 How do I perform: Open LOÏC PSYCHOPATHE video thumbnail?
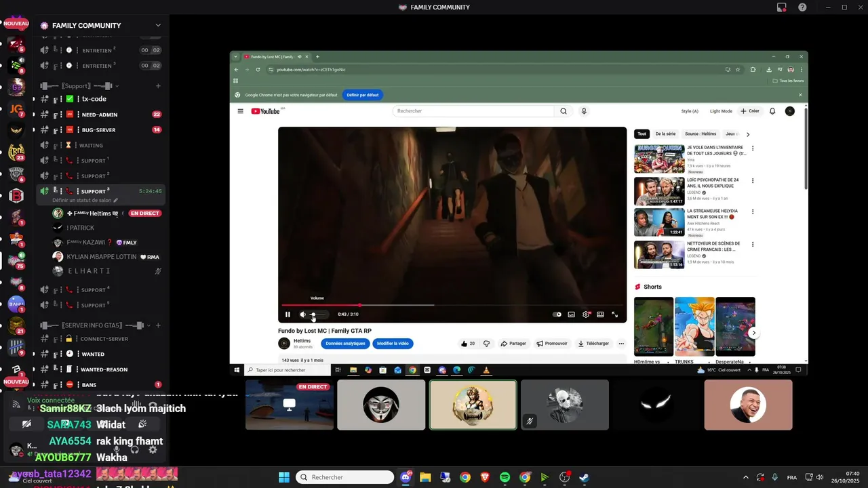[659, 191]
